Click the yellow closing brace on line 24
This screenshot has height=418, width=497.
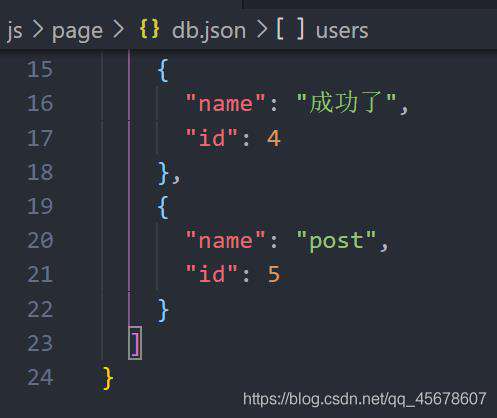click(108, 378)
